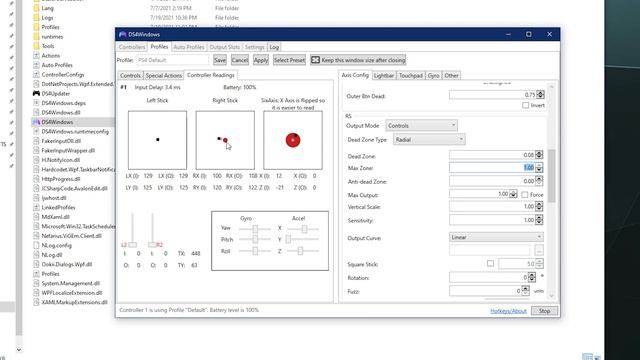Screen dimensions: 640x360
Task: Click the Anti-dead Zone input field
Action: 492,181
